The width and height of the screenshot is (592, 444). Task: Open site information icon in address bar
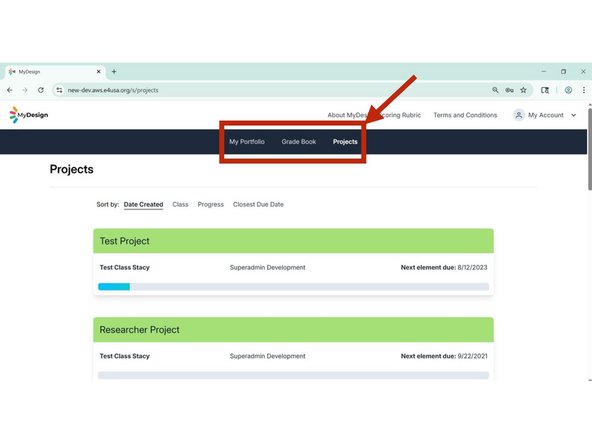click(59, 90)
